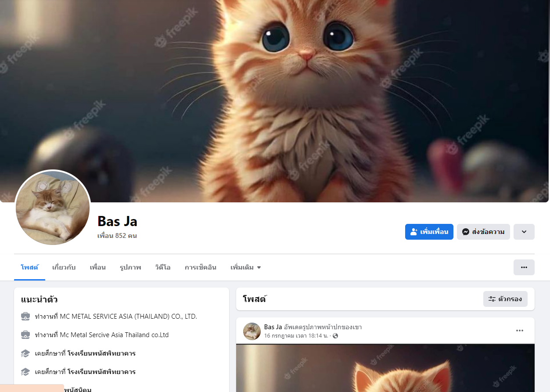
Task: Click the filter sliders icon in ตัวกรอง
Action: [492, 299]
